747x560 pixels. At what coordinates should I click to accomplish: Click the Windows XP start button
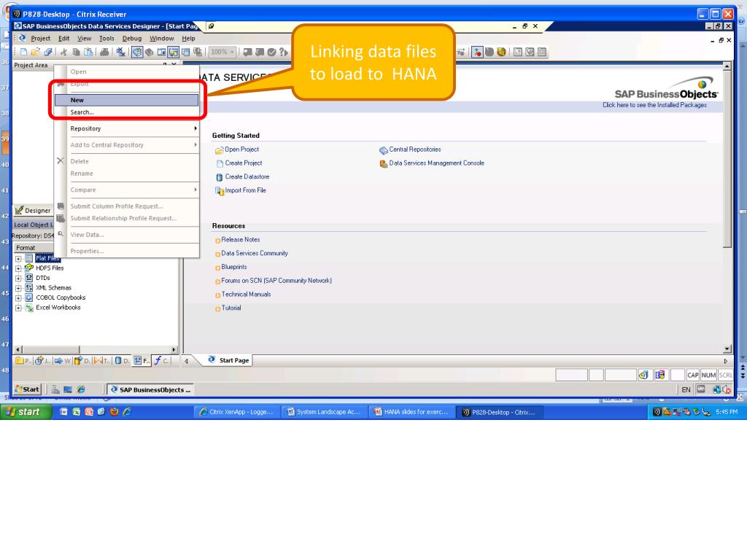26,412
